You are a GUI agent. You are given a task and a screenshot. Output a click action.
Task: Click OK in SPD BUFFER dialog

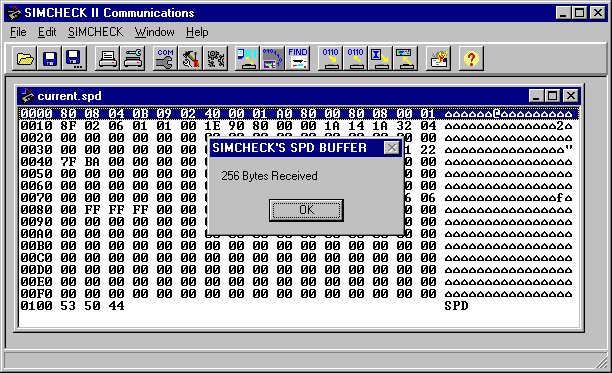(x=306, y=210)
